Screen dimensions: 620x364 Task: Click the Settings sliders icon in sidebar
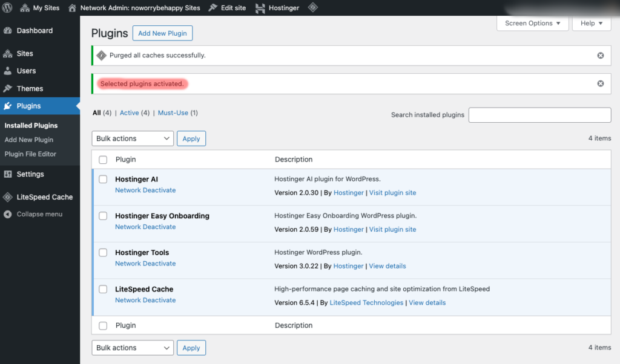8,174
